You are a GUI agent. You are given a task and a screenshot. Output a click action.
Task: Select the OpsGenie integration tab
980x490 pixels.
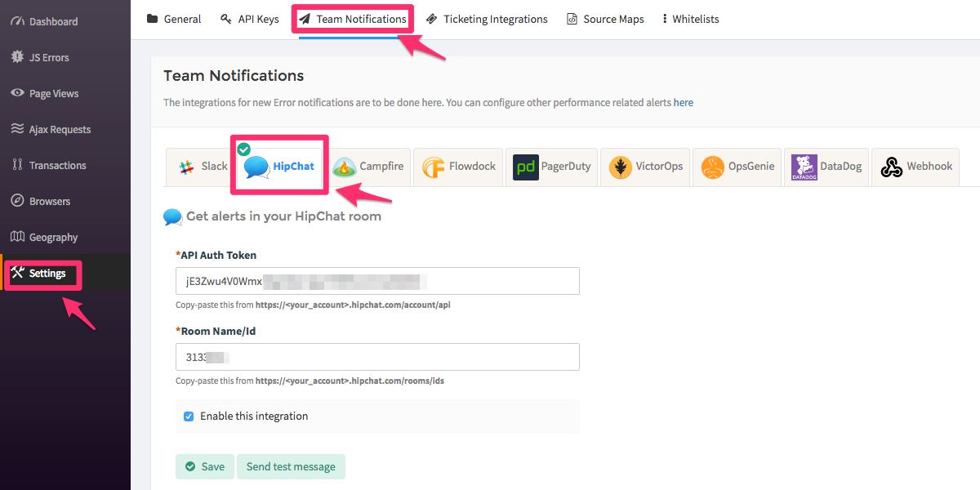click(737, 167)
